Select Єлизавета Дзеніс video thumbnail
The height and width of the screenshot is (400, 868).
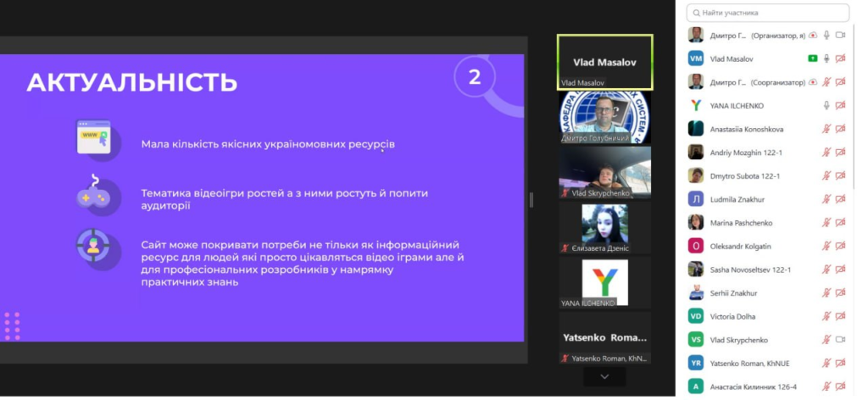(604, 227)
